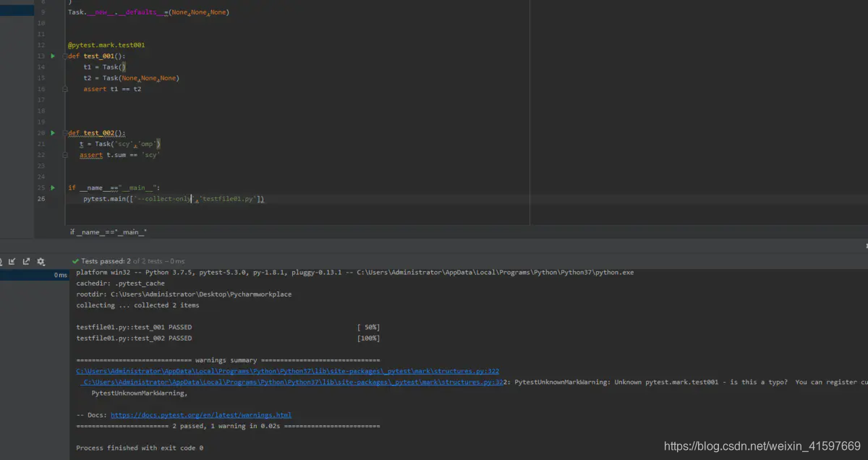Screen dimensions: 868x460
Task: Click the assert t.sum == 'scy' line
Action: pos(119,155)
